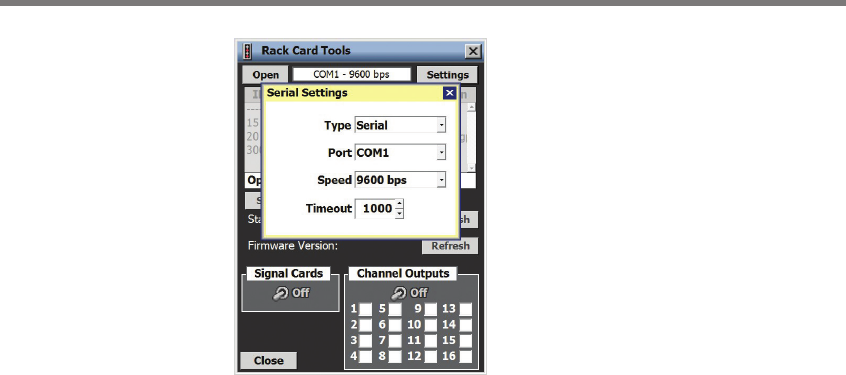Toggle the Signal Cards Off key switch
The height and width of the screenshot is (375, 846).
pyautogui.click(x=290, y=293)
